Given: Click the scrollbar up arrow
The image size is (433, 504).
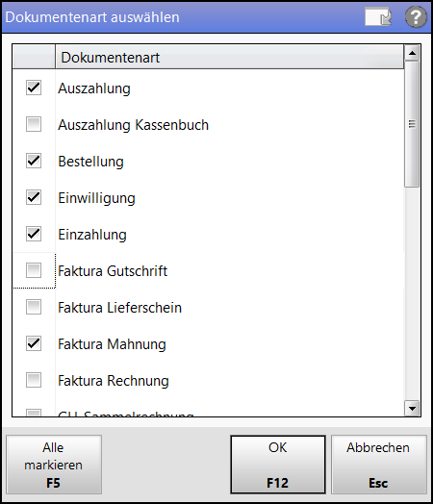Looking at the screenshot, I should [x=412, y=53].
